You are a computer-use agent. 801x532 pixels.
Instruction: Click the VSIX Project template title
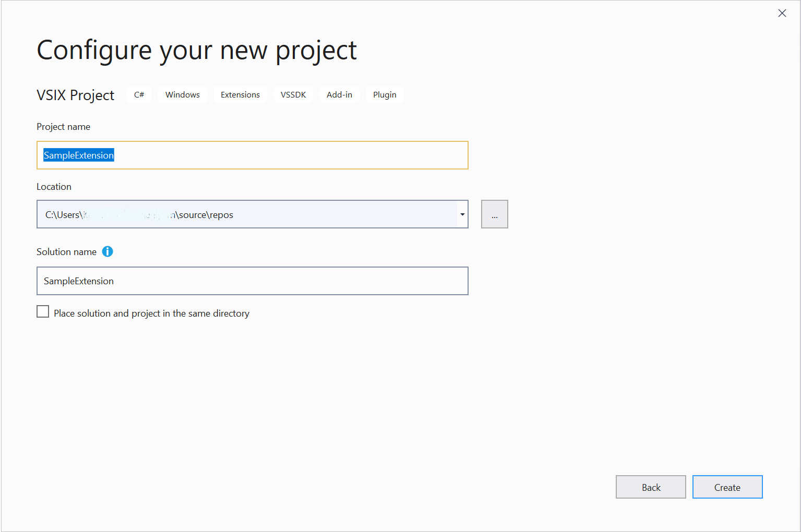76,95
